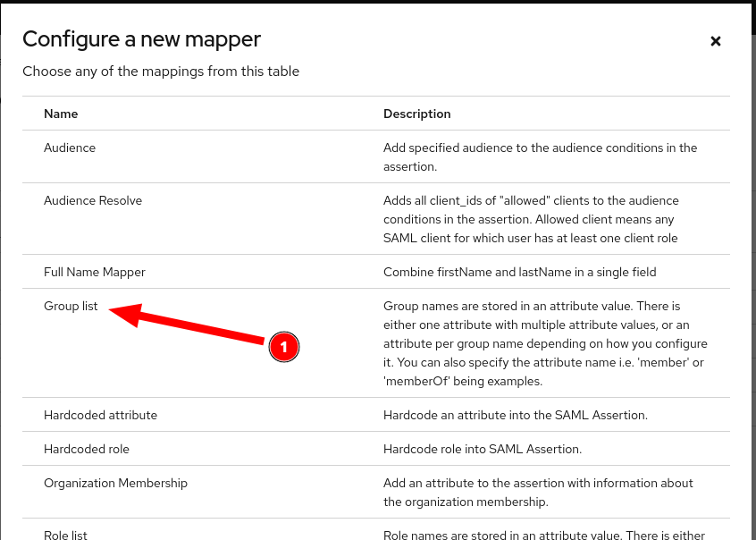Screen dimensions: 756x540
Task: Click the 'Combine firstName and lastName' description
Action: click(x=519, y=272)
